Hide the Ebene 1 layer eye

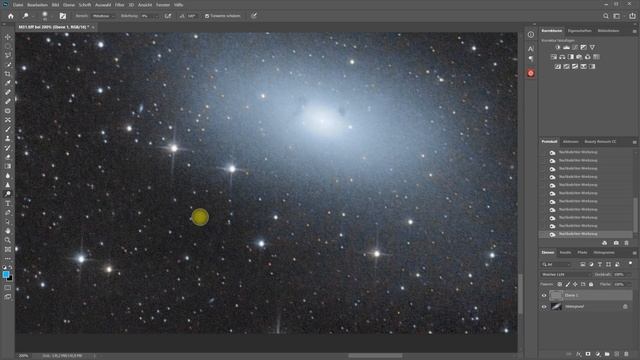pyautogui.click(x=544, y=295)
